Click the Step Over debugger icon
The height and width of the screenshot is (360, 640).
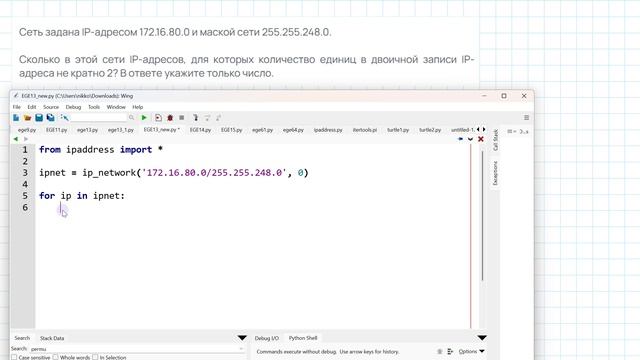pyautogui.click(x=207, y=118)
